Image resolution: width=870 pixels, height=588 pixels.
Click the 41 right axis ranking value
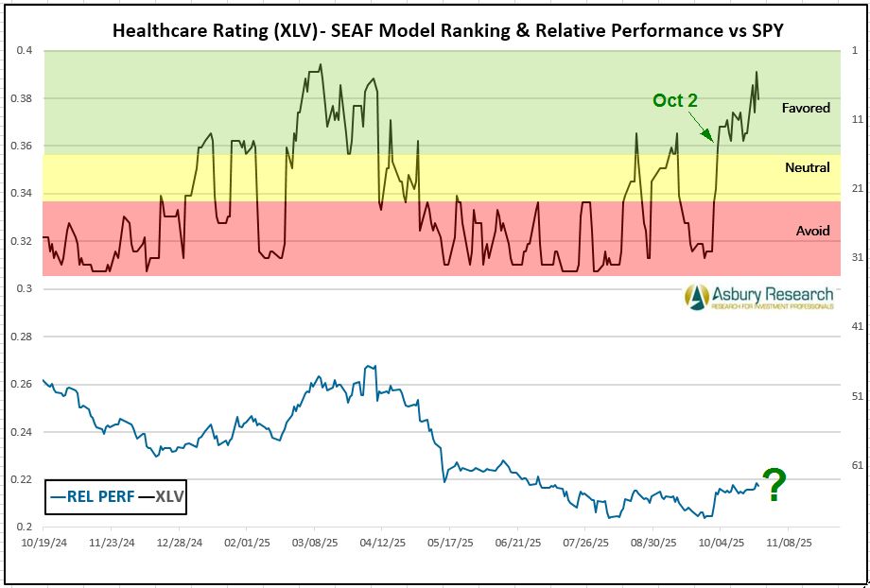[x=859, y=326]
